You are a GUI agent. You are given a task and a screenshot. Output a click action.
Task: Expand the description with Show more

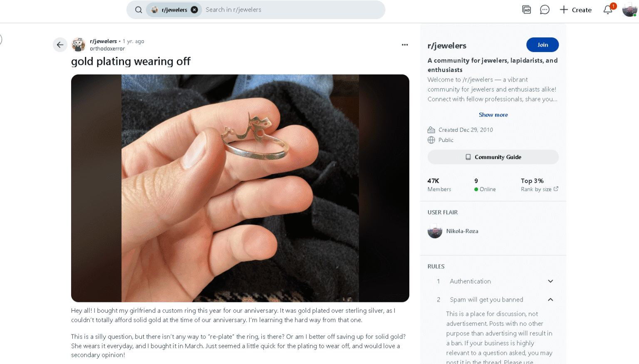point(493,115)
